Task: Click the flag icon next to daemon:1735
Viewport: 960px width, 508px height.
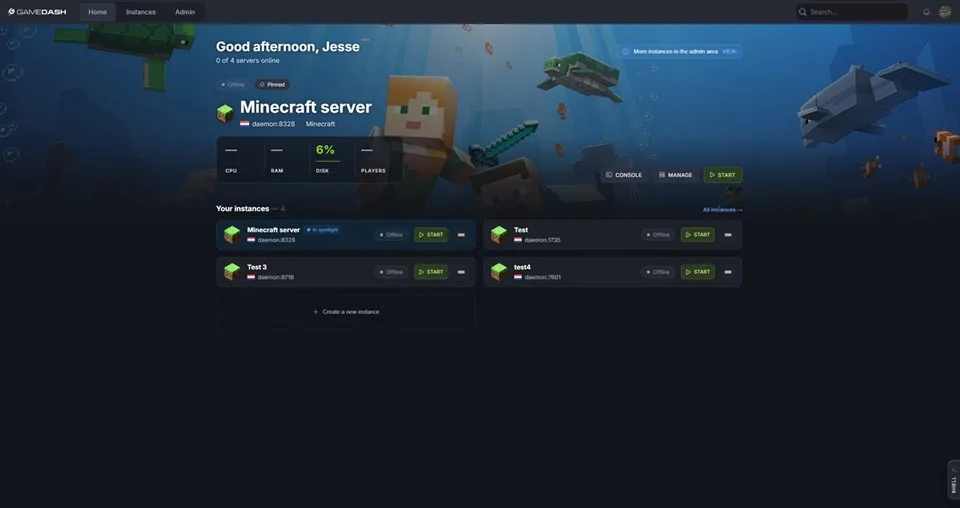Action: click(x=518, y=240)
